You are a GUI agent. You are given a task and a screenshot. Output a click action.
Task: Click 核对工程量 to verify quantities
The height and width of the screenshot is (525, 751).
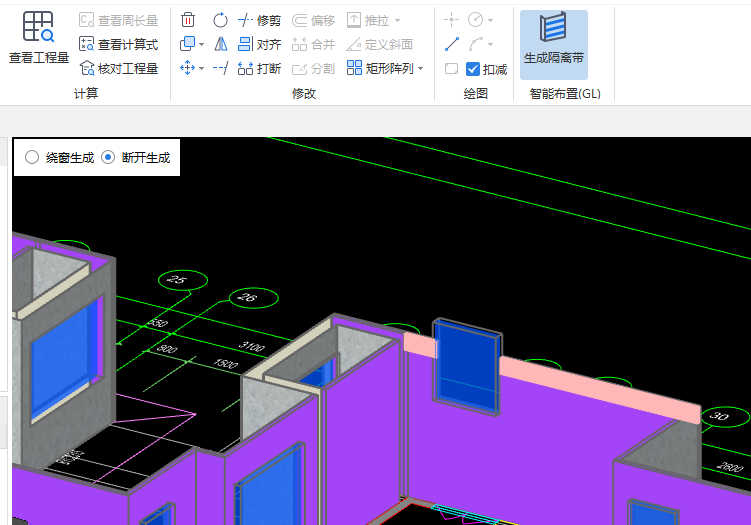[x=119, y=68]
